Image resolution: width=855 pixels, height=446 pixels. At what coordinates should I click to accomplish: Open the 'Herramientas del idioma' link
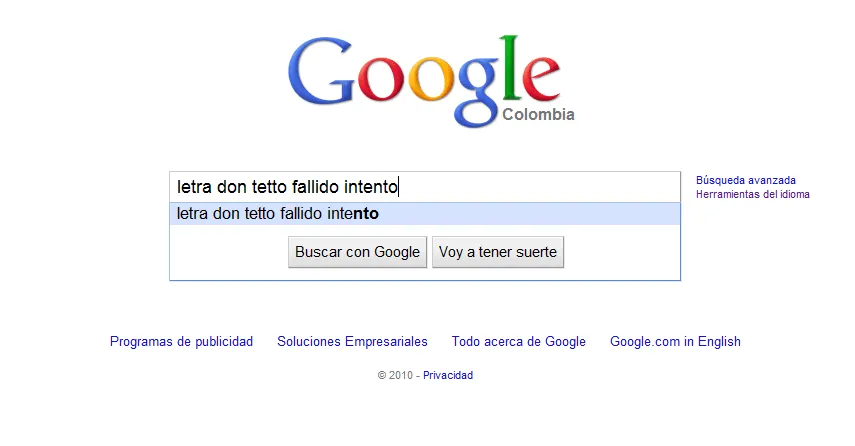[752, 194]
